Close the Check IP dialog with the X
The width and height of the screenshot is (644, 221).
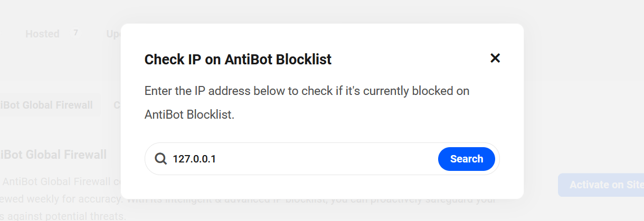pos(495,58)
